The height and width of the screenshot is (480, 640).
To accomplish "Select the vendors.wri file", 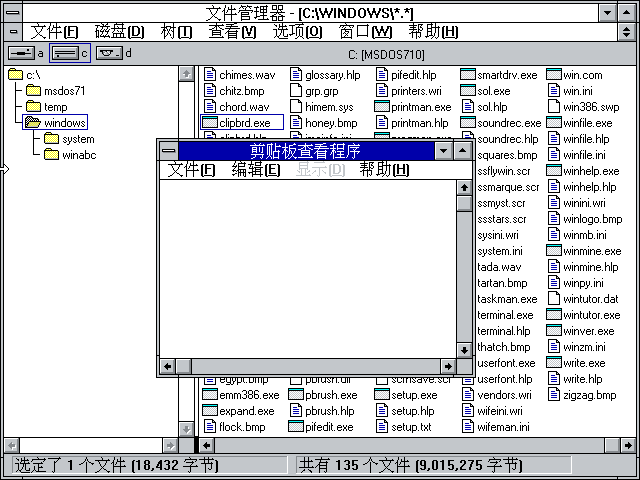I will 497,395.
